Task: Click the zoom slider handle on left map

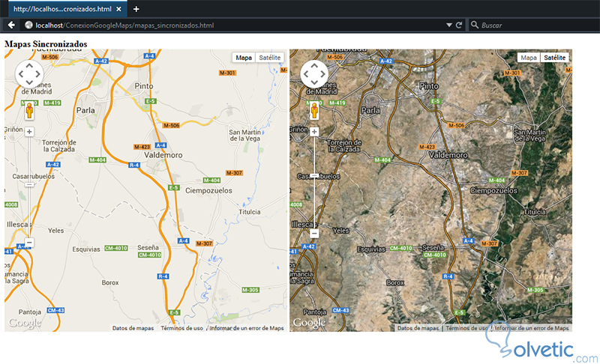Action: tap(29, 184)
